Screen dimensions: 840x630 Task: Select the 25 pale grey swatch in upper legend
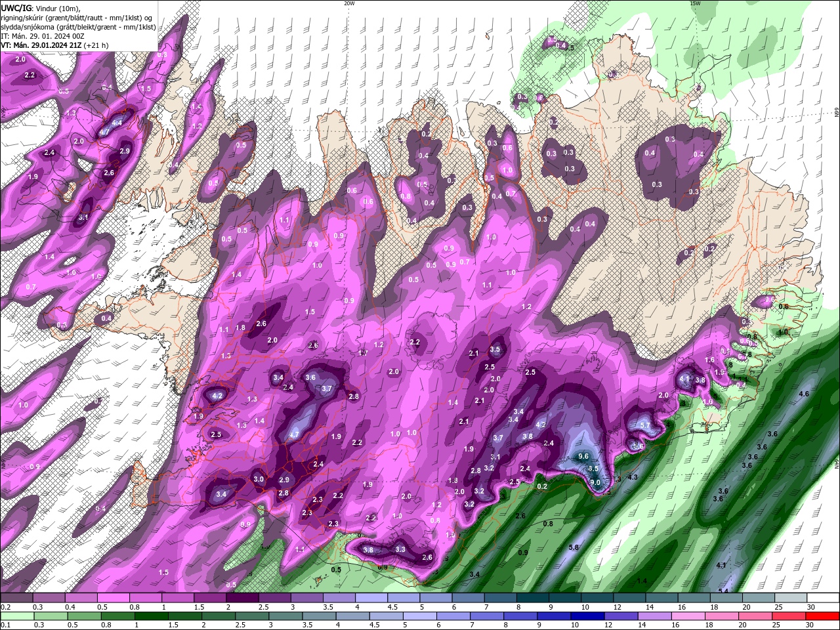[x=791, y=598]
